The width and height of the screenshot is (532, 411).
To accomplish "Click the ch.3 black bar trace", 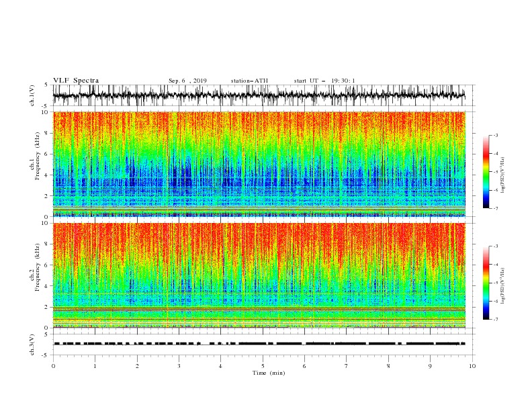I will click(259, 344).
